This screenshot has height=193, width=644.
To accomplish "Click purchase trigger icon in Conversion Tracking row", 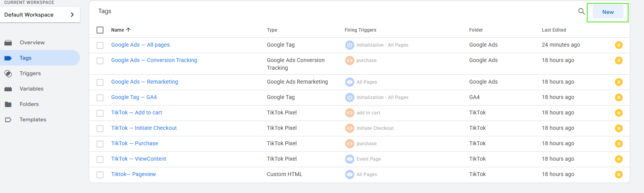I will [349, 60].
